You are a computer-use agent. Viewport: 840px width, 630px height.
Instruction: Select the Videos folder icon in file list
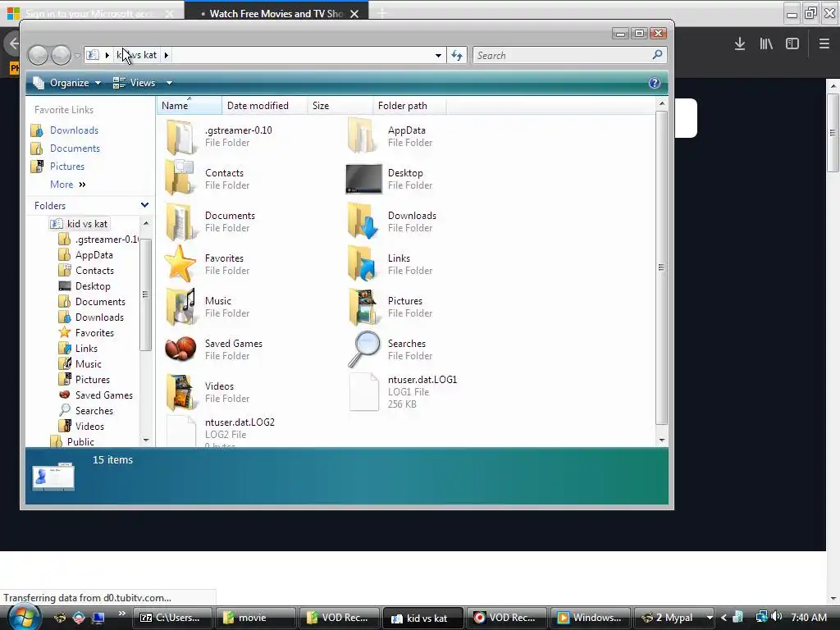point(180,391)
